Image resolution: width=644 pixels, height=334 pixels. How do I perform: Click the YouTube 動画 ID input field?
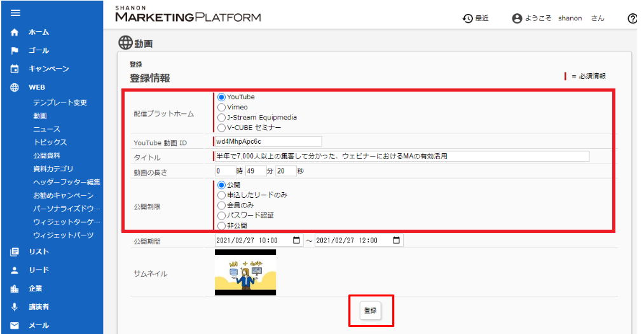(x=268, y=141)
